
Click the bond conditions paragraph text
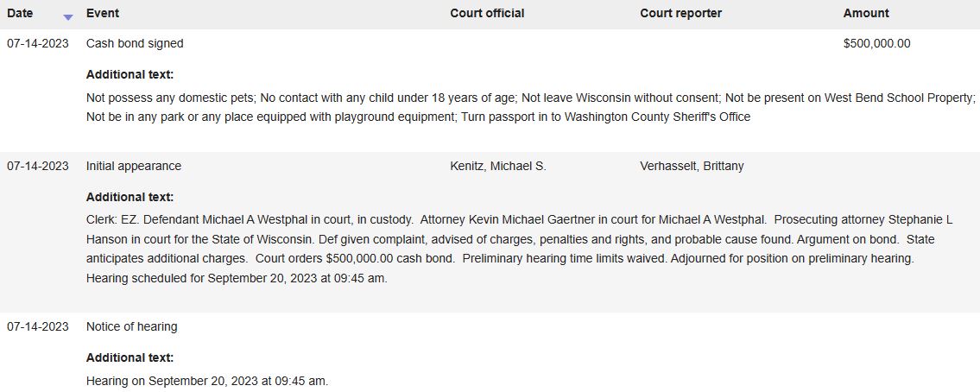(x=531, y=108)
